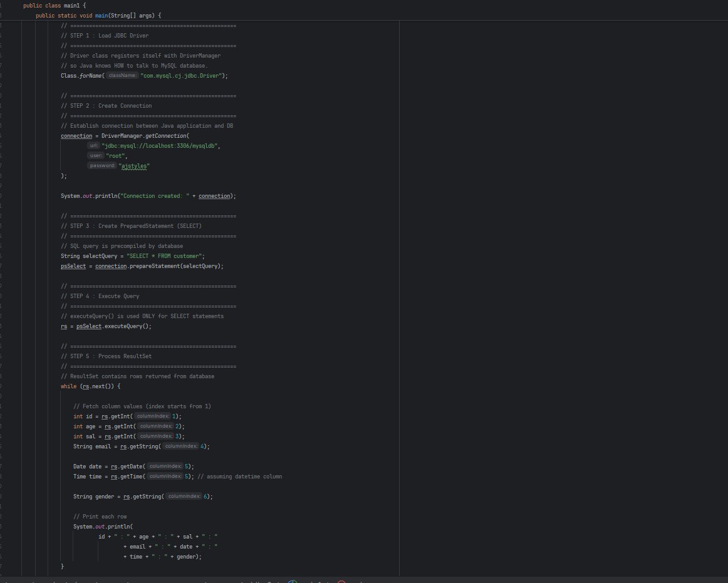Click the 'Print each row' comment
The height and width of the screenshot is (583, 728).
coord(100,517)
